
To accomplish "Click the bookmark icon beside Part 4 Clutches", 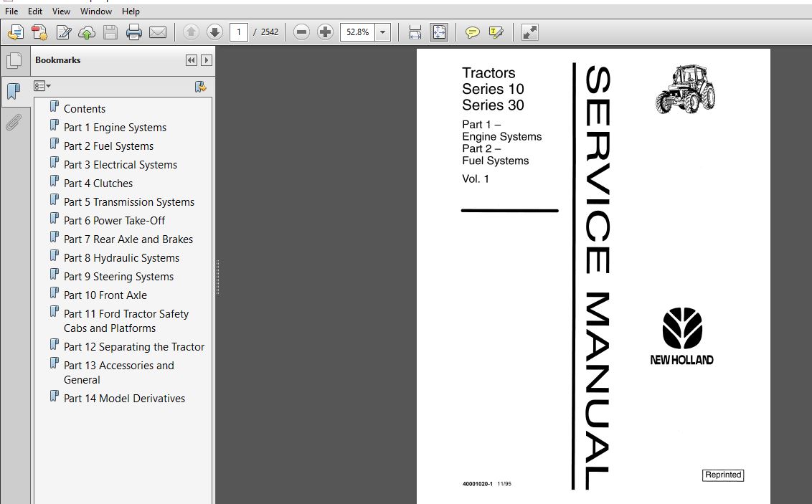I will point(54,181).
